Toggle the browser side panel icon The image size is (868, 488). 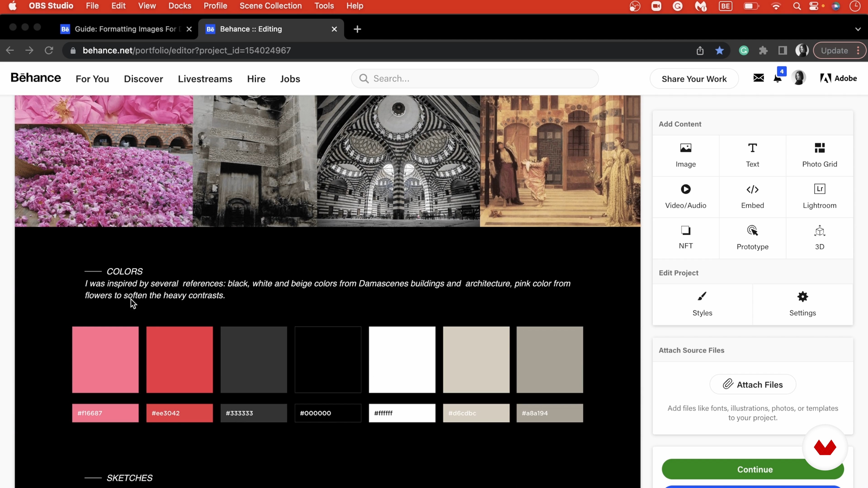click(782, 51)
